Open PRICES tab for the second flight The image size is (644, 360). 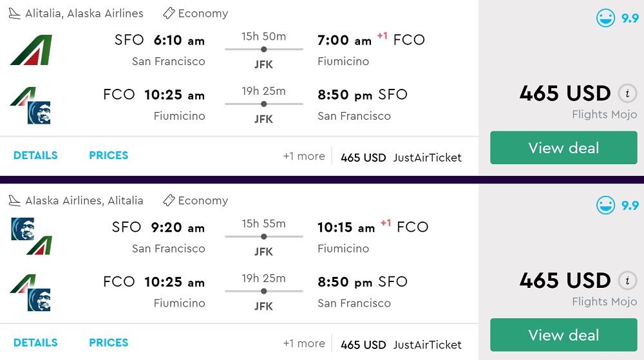(108, 343)
